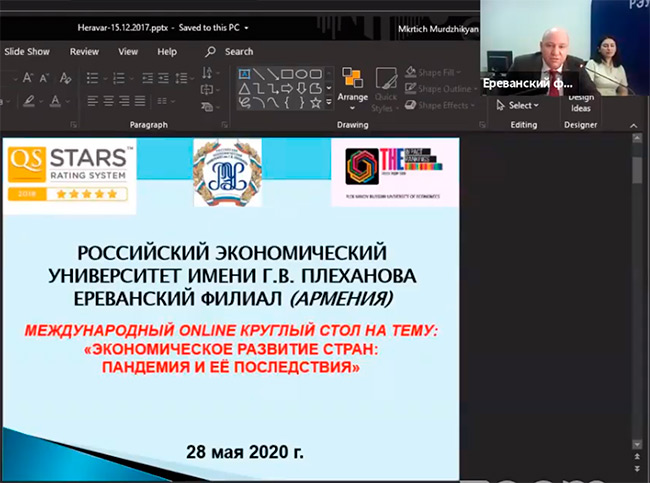Increase font size
Viewport: 650px width, 483px height.
pos(28,78)
